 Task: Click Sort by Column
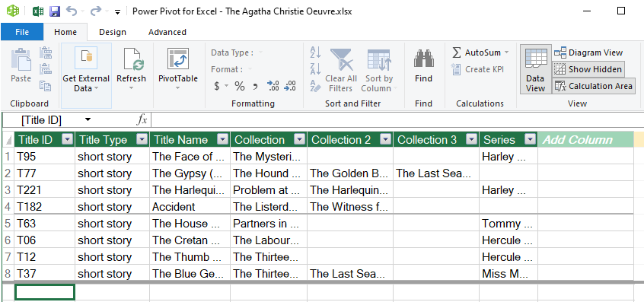pyautogui.click(x=379, y=70)
